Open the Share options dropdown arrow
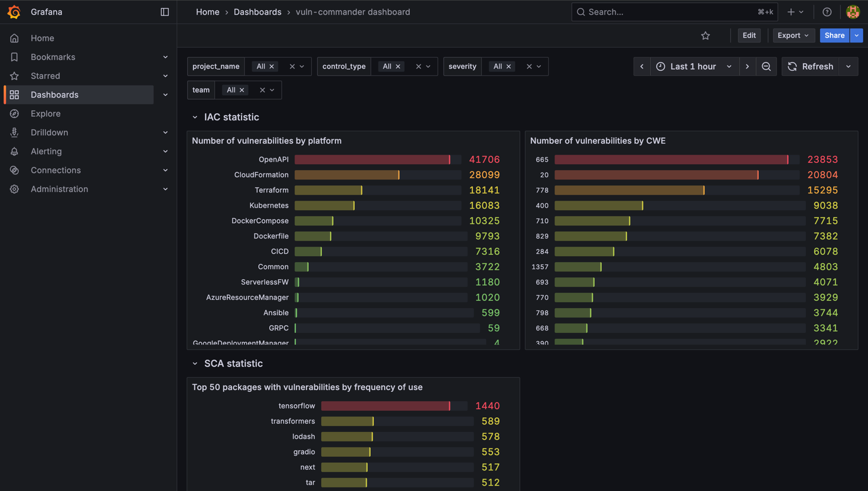 (x=857, y=35)
